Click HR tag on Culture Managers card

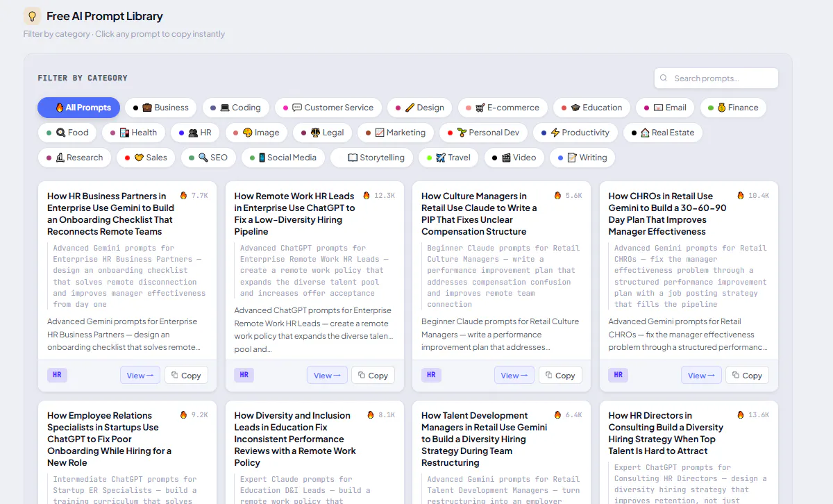tap(431, 375)
